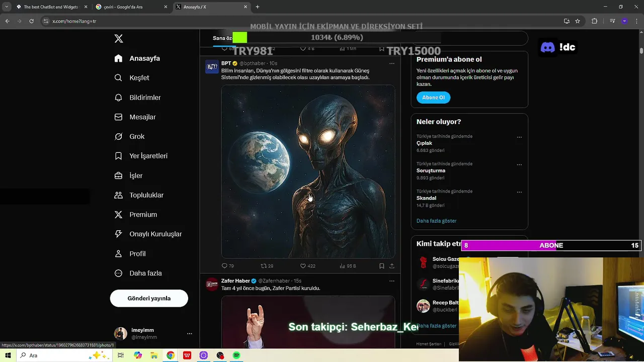Click the Gönderi yayınla button
The image size is (644, 362).
coord(149,298)
